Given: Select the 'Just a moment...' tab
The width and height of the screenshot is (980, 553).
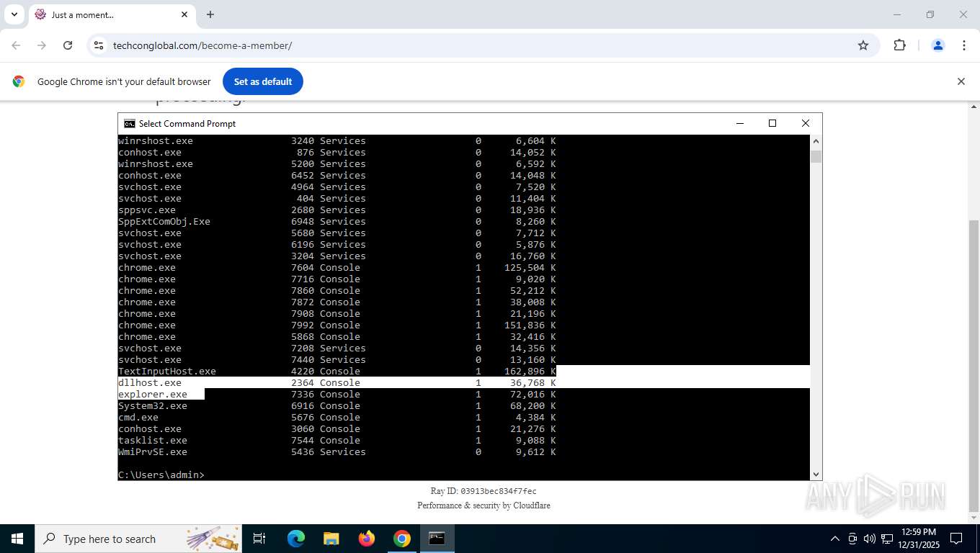Looking at the screenshot, I should (112, 15).
